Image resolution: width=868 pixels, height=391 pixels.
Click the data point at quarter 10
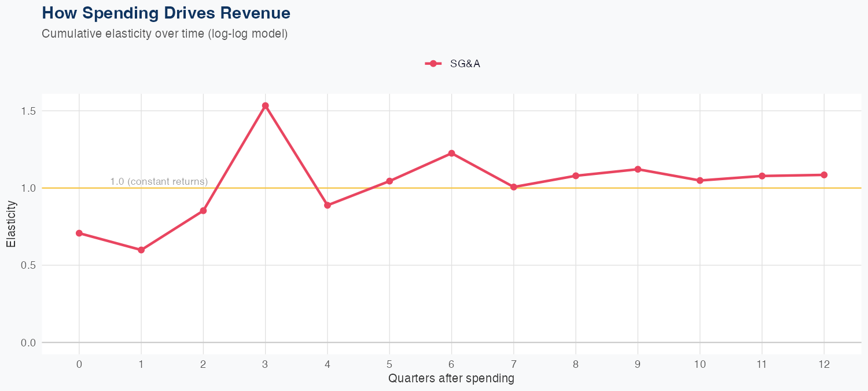tap(700, 181)
